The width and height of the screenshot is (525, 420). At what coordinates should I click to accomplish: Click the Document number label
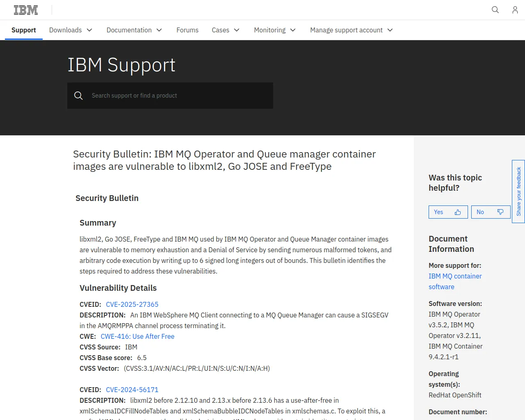458,412
